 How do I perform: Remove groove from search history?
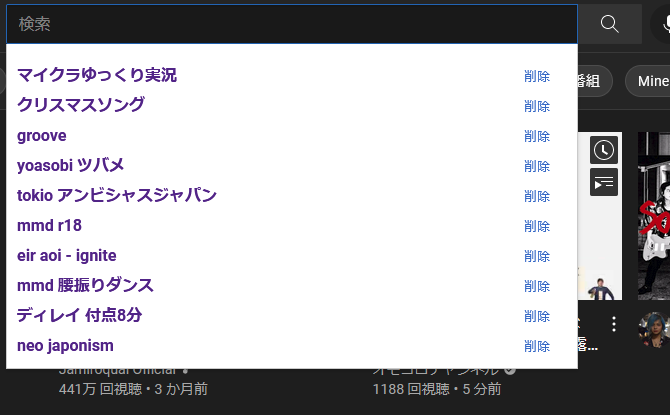coord(537,136)
